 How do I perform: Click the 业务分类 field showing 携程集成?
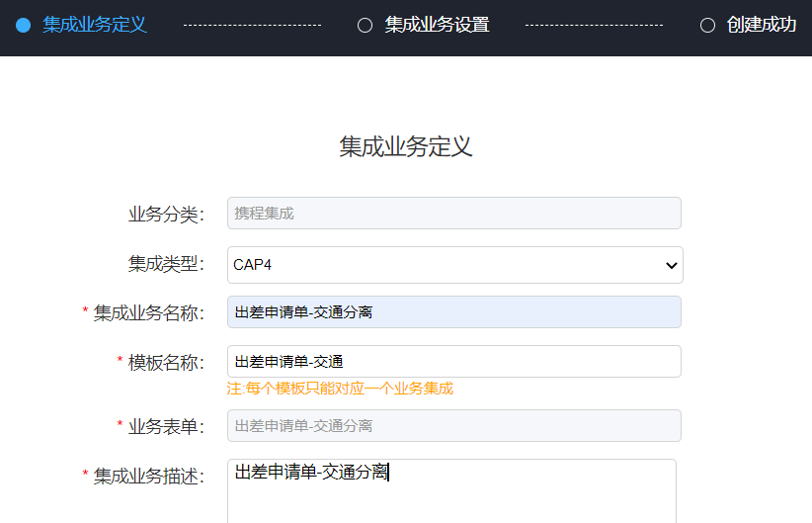tap(453, 213)
